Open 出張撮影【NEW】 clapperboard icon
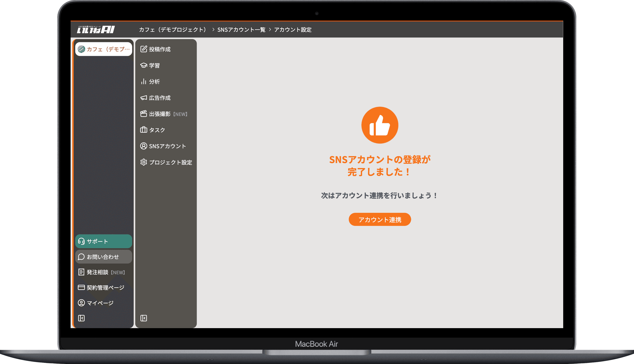Image resolution: width=634 pixels, height=364 pixels. (144, 114)
